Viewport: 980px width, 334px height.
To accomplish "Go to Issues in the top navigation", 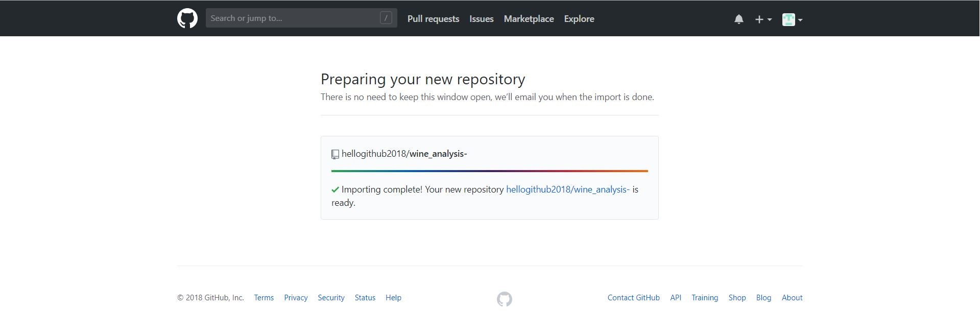I will click(481, 19).
